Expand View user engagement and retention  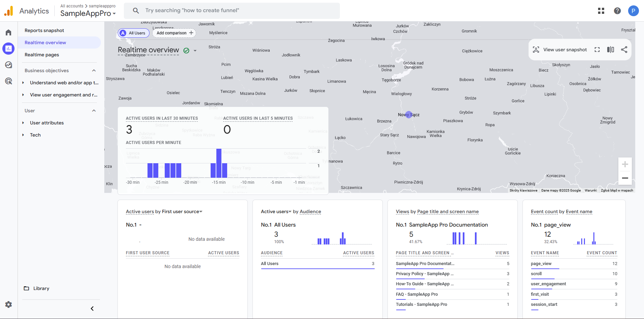pos(23,95)
